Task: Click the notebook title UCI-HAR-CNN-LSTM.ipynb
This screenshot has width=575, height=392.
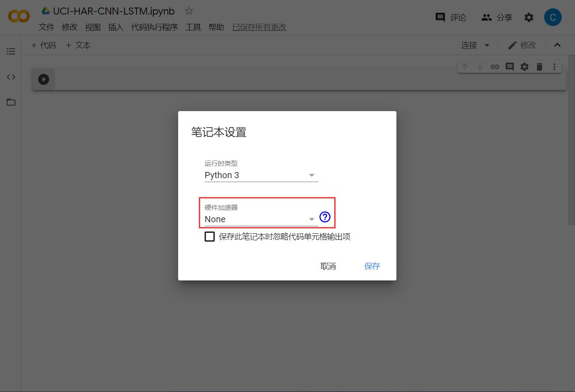Action: (x=114, y=11)
